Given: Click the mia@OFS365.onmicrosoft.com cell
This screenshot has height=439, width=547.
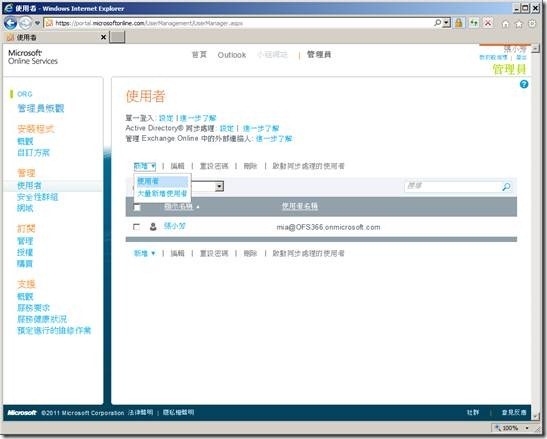Looking at the screenshot, I should coord(328,227).
